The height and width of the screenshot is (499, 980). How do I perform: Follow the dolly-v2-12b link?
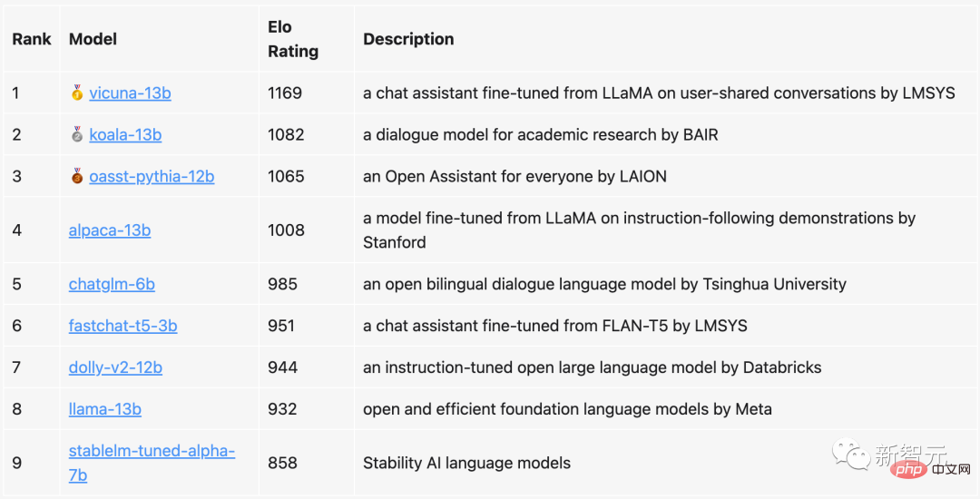pos(115,367)
